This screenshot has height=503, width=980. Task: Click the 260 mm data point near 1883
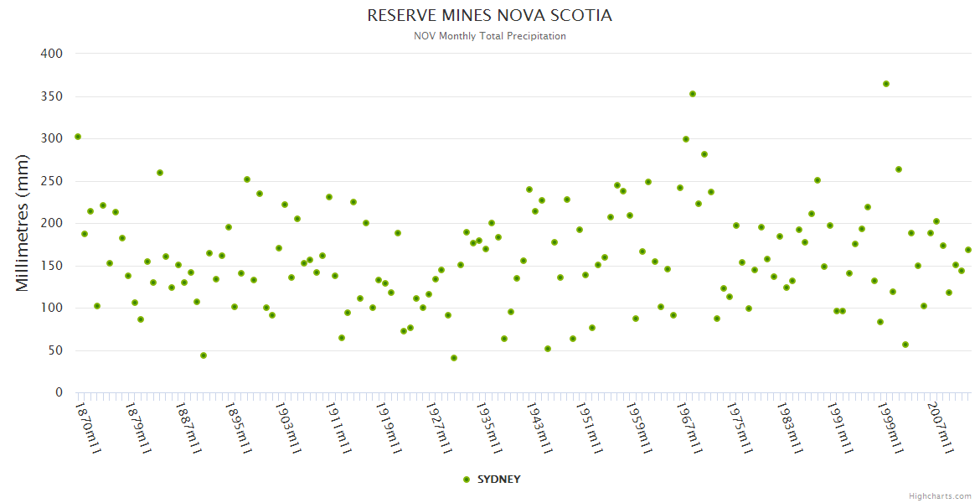(x=159, y=173)
